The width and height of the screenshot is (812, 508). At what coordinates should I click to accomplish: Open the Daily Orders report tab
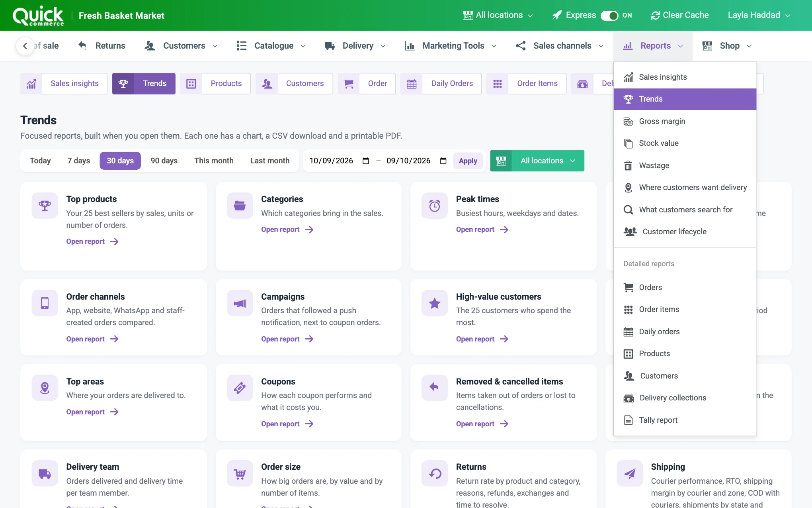click(441, 84)
